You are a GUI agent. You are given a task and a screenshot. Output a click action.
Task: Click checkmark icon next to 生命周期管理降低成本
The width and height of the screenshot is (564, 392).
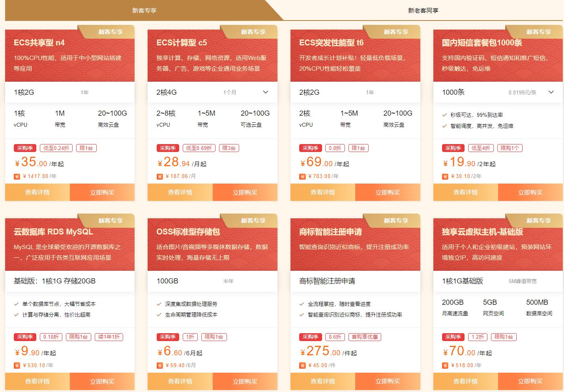pos(159,315)
